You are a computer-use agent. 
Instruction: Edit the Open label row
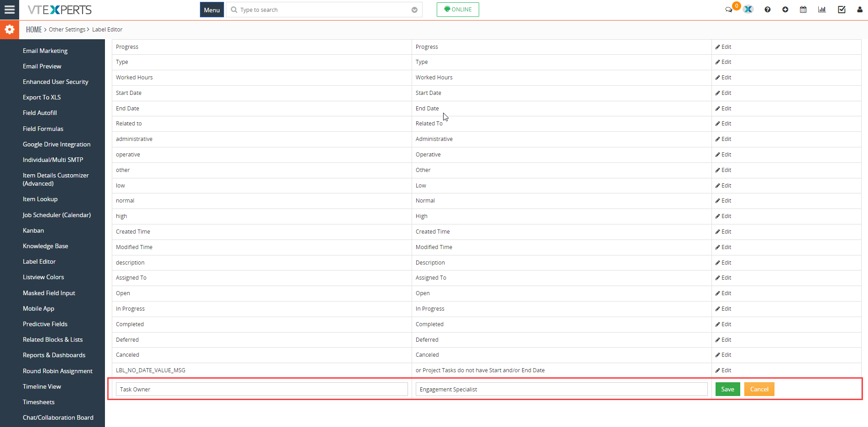[723, 293]
